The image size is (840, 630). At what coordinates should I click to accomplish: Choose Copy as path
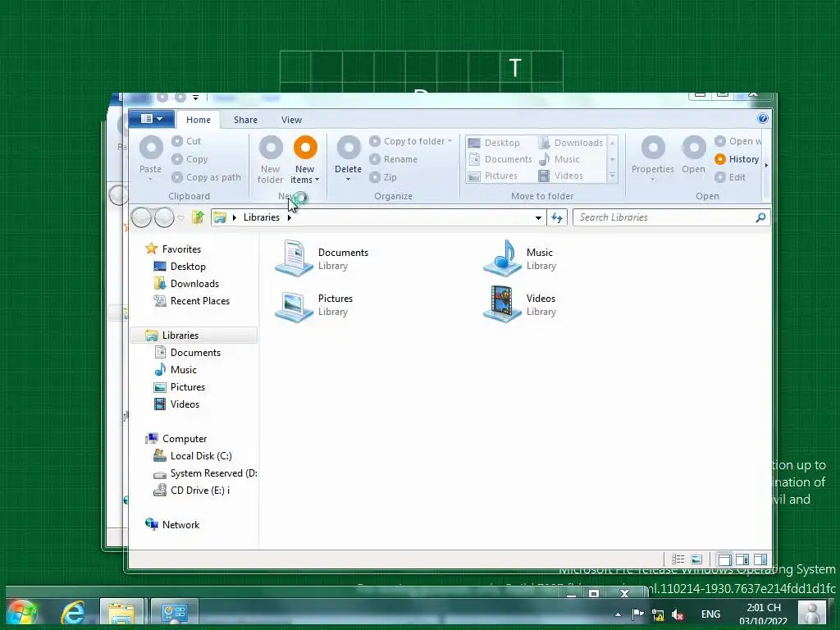[206, 177]
